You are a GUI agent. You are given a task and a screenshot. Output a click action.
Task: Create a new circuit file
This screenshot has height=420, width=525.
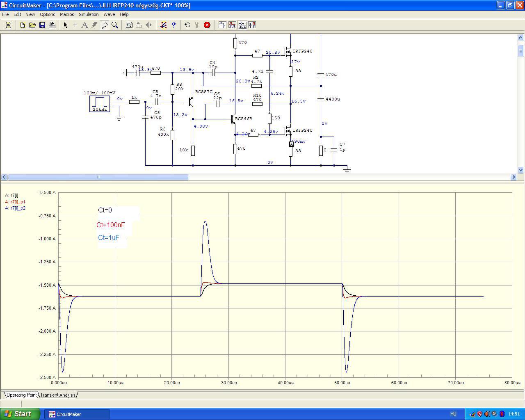click(23, 25)
